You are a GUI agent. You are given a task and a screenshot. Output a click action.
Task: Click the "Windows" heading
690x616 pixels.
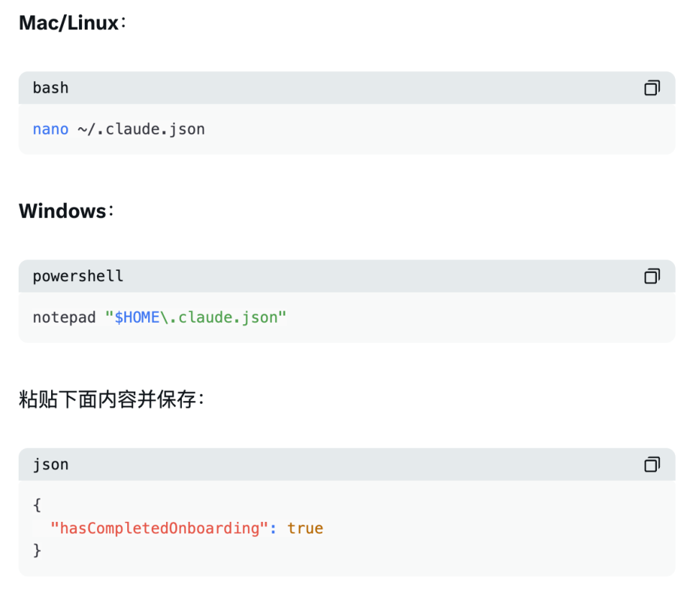pos(62,211)
